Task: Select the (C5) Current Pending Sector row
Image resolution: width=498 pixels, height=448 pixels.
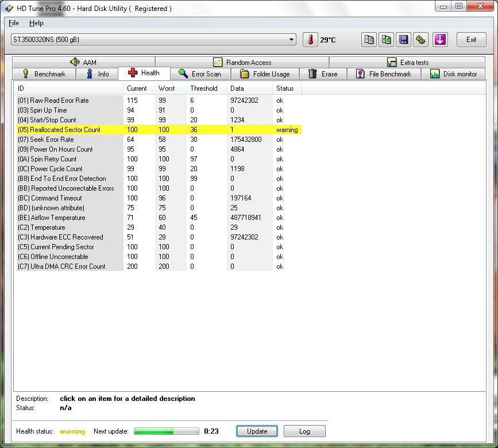Action: coord(159,247)
